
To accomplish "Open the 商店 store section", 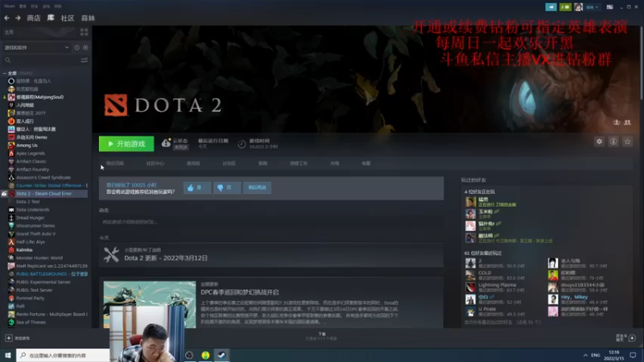I will click(34, 18).
